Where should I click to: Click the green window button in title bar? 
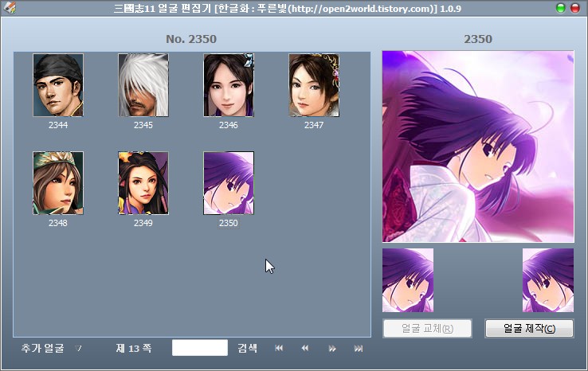click(x=561, y=8)
